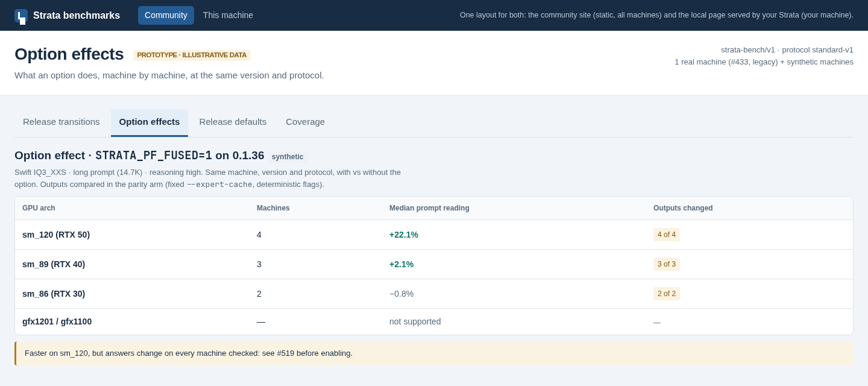
Task: Click the Machines column header
Action: 273,208
